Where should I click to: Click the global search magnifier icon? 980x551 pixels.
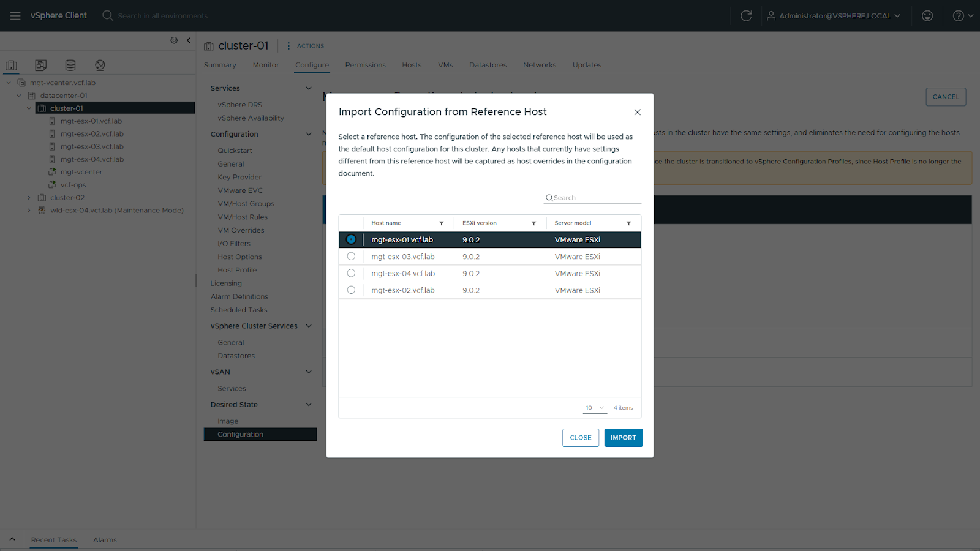coord(108,16)
